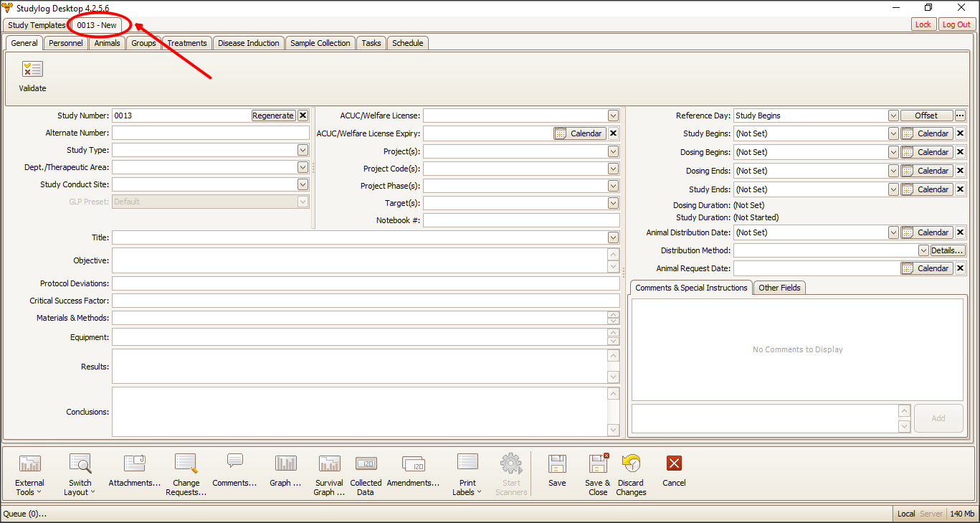Image resolution: width=980 pixels, height=523 pixels.
Task: Click the Log Out button
Action: coord(956,24)
